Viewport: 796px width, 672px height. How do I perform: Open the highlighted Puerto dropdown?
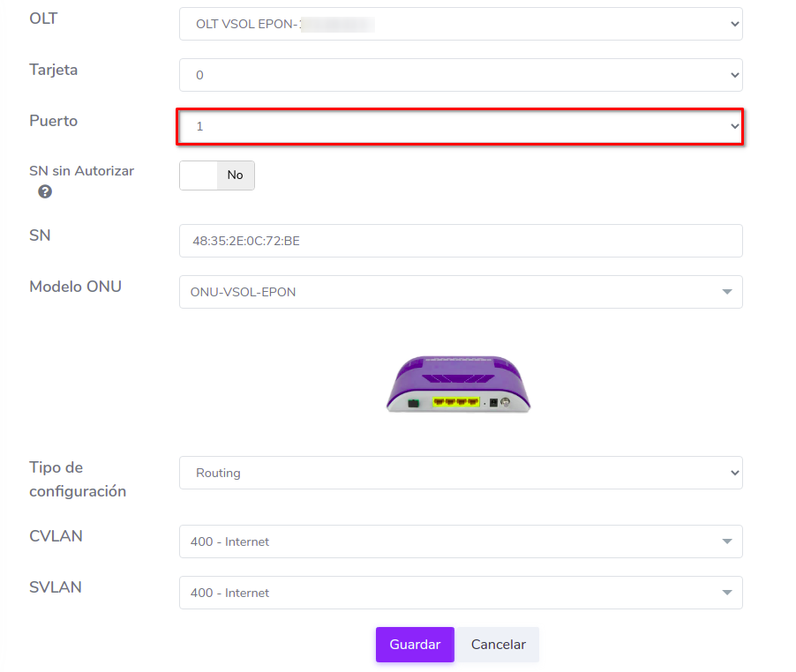[x=460, y=127]
